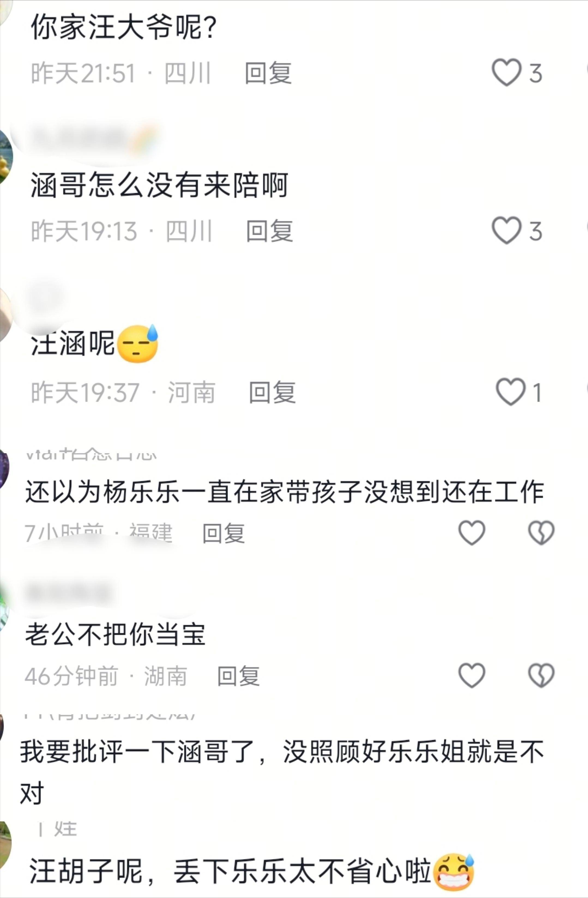Dislike the 杨乐乐 comment with broken heart
The image size is (588, 898).
pos(541,532)
